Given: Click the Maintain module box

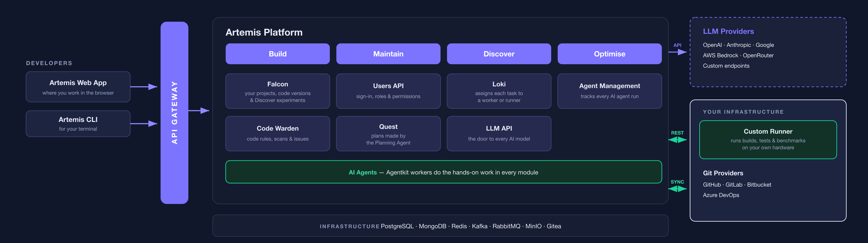Looking at the screenshot, I should coord(388,54).
